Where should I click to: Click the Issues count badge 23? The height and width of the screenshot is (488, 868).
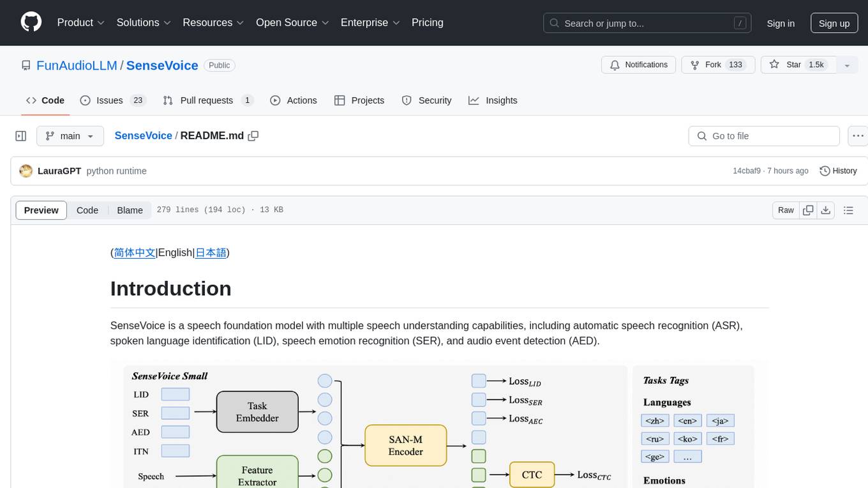coord(138,100)
